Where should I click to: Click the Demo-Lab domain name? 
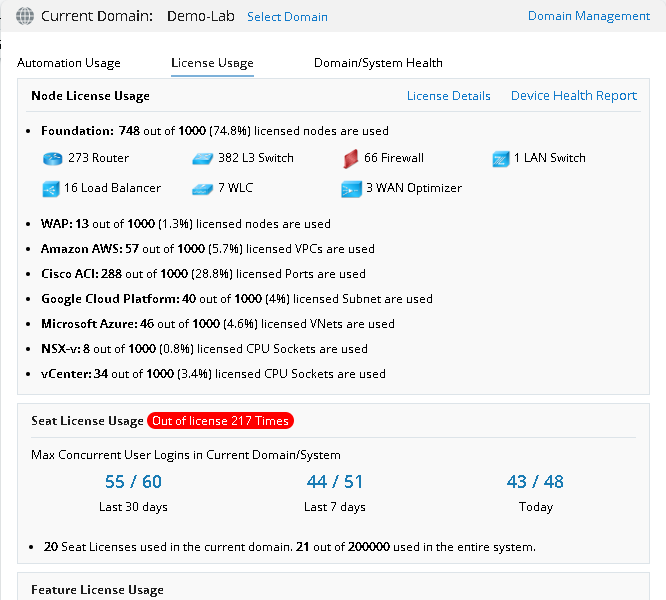pos(200,16)
